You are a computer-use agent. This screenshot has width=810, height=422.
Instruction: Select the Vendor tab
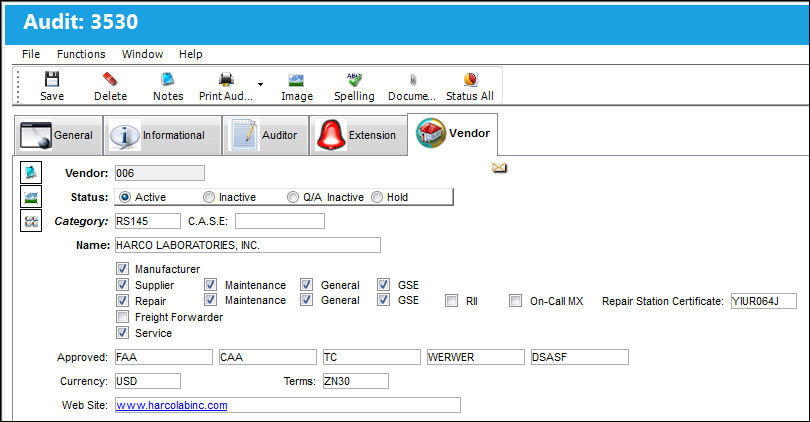point(453,134)
